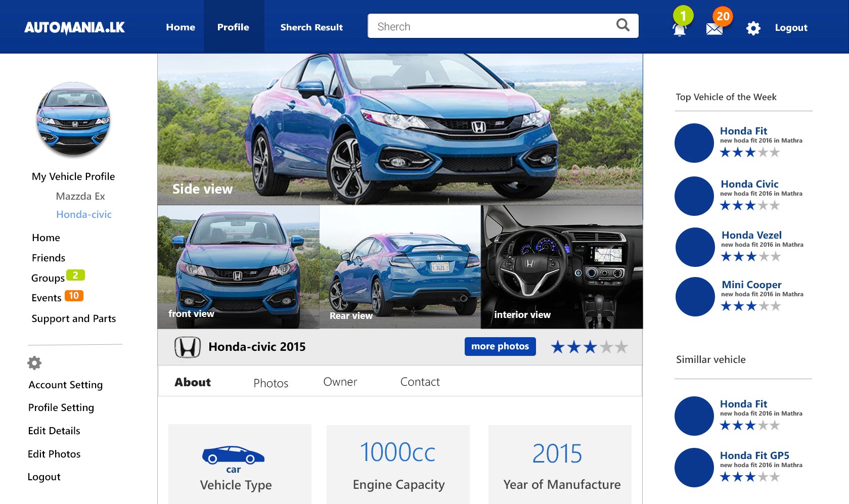Switch to the Photos tab
Viewport: 849px width, 504px height.
tap(271, 383)
